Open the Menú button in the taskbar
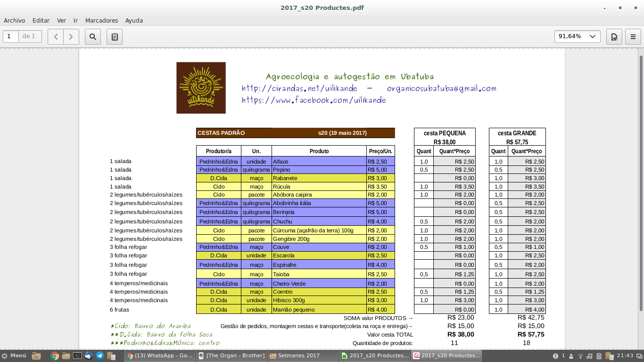Screen dimensions: 644x362 (14, 355)
